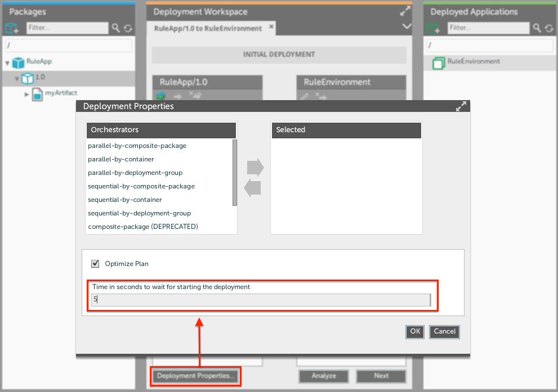Expand the myArtifact tree node
This screenshot has height=392, width=558.
26,94
